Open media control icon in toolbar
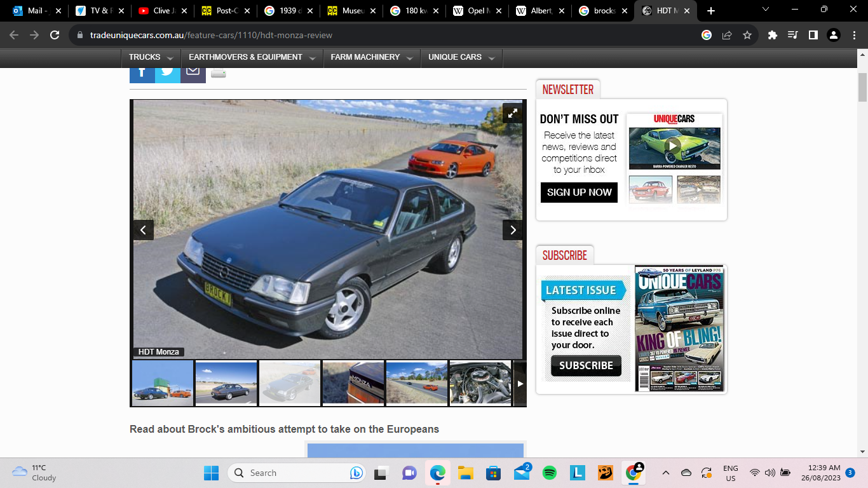This screenshot has height=488, width=868. click(792, 35)
